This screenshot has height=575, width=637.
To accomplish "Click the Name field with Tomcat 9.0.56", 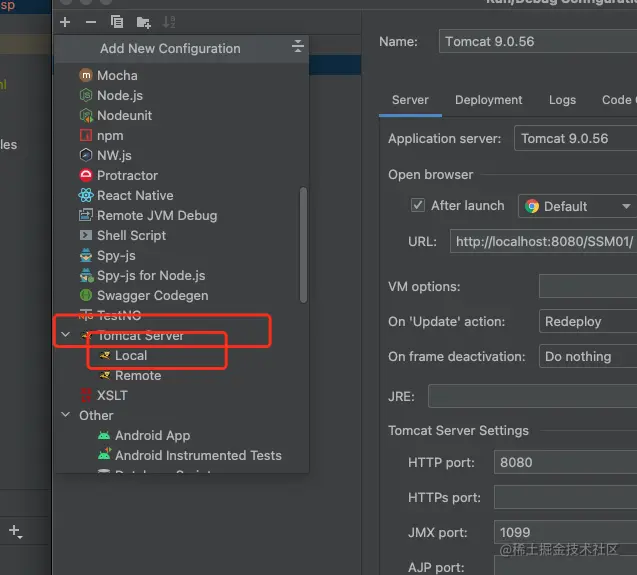I will (x=537, y=41).
